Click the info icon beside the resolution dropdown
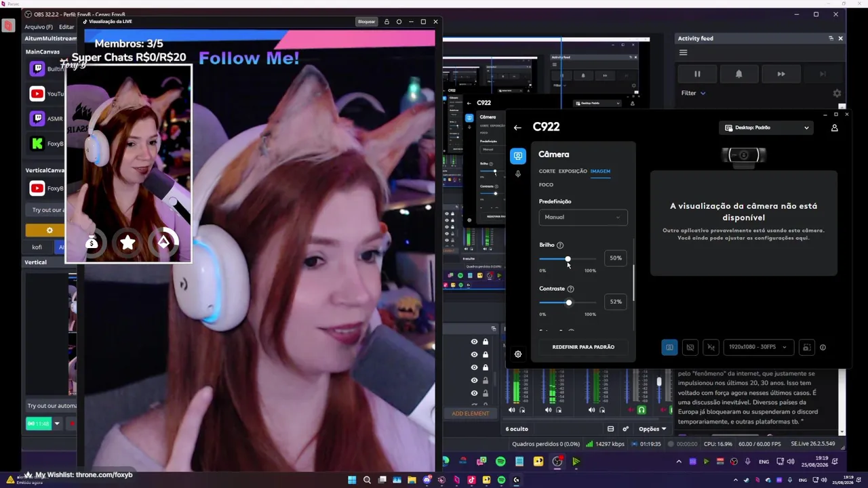Screen dimensions: 868x488 point(823,347)
